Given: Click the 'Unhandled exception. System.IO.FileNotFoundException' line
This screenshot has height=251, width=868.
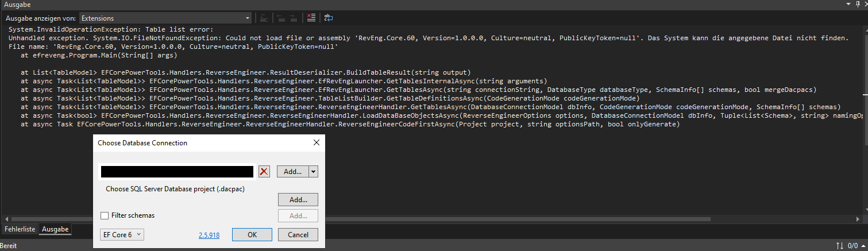Looking at the screenshot, I should [x=429, y=38].
